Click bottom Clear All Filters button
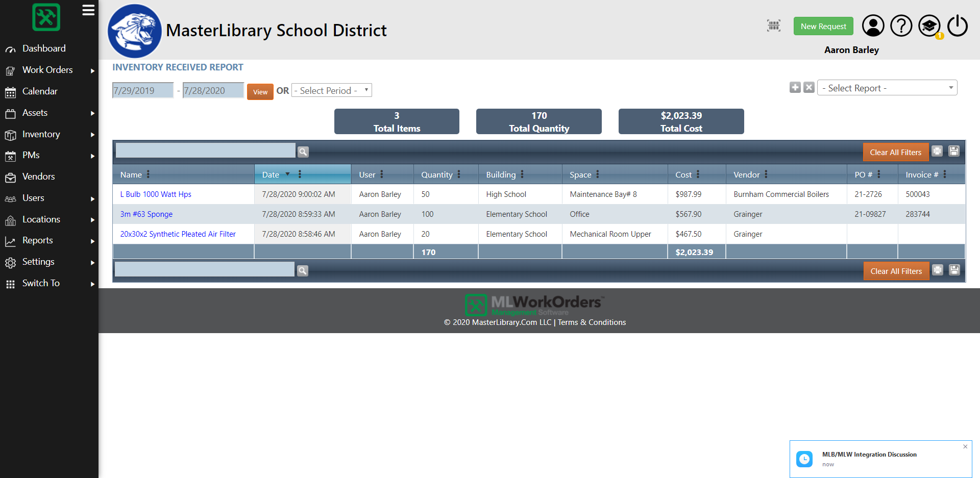This screenshot has height=478, width=980. tap(896, 271)
